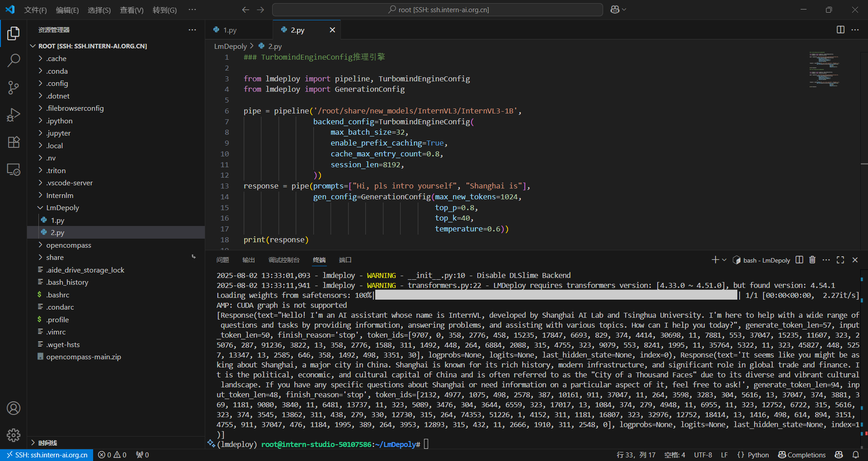Open Copilot dropdown chevron in title bar
868x461 pixels.
624,9
